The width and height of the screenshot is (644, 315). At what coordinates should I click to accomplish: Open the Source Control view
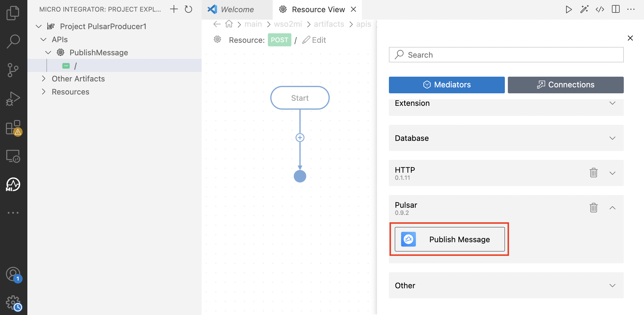(13, 70)
